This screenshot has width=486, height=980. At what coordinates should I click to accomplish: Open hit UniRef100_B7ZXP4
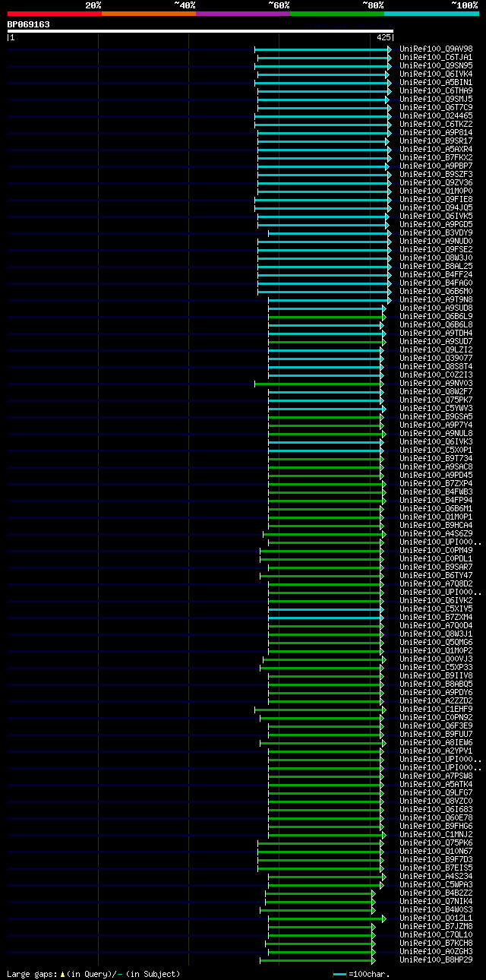436,483
